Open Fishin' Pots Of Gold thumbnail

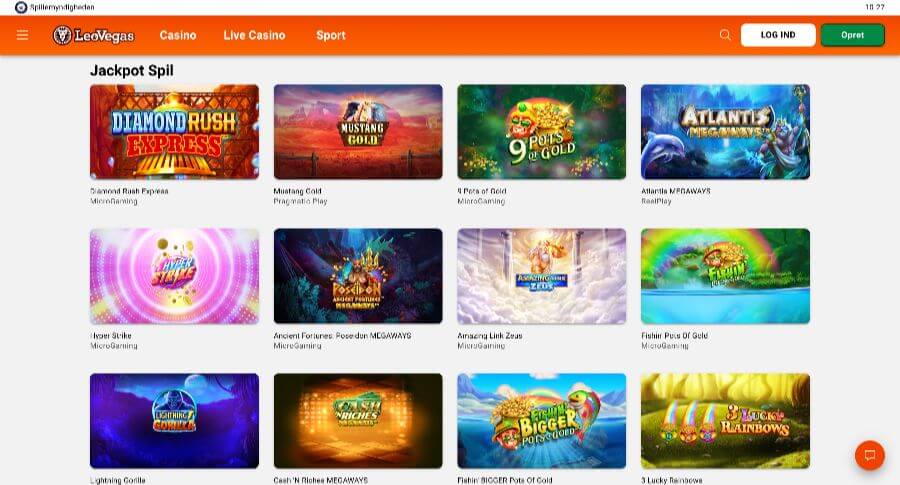pyautogui.click(x=726, y=276)
